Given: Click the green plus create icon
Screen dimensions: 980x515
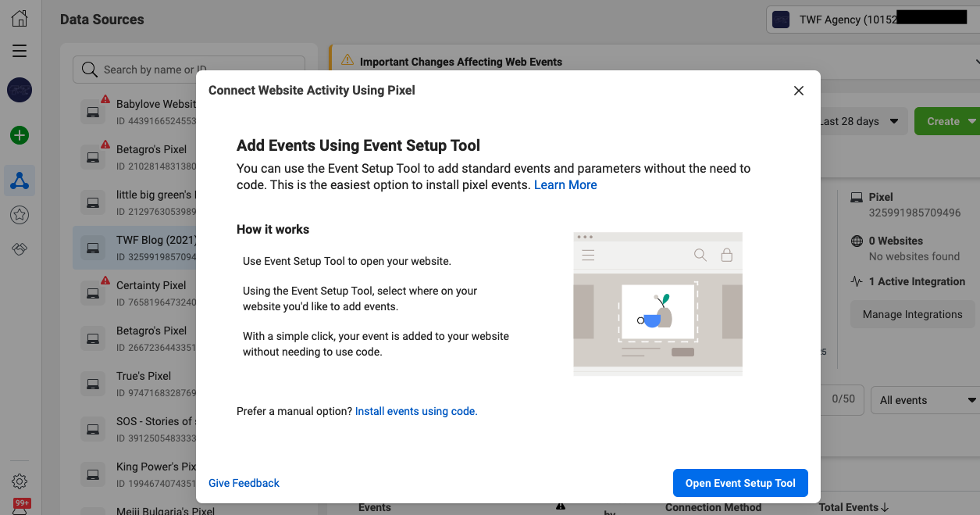Looking at the screenshot, I should coord(20,135).
